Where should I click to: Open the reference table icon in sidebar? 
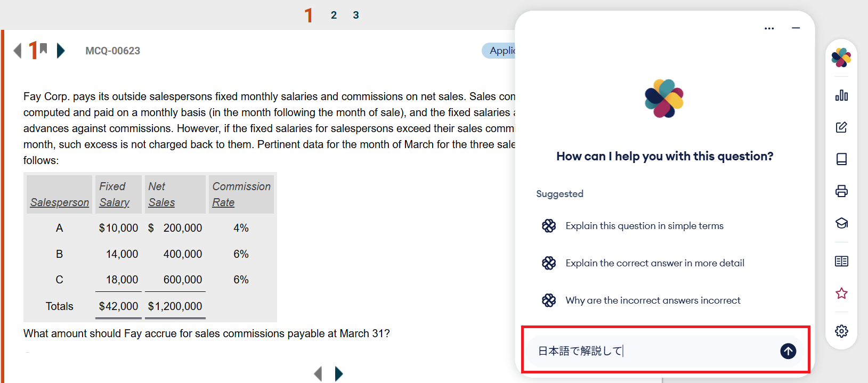[x=841, y=261]
